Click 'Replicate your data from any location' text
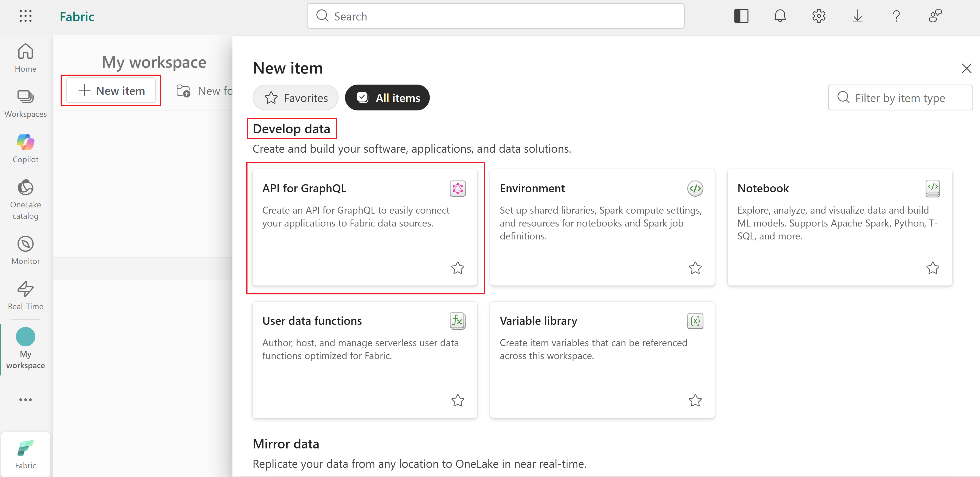This screenshot has width=980, height=477. (x=419, y=464)
